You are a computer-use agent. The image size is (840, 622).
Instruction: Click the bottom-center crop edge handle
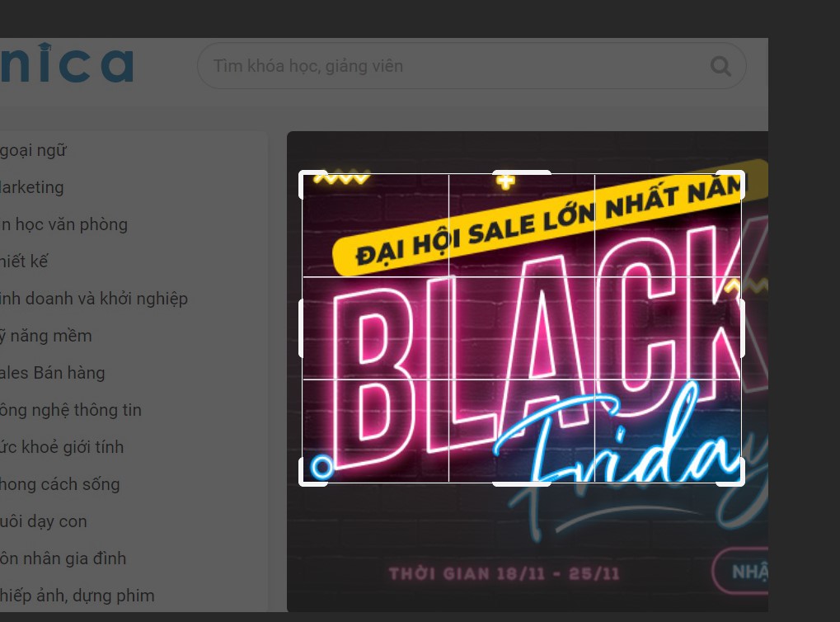(522, 483)
